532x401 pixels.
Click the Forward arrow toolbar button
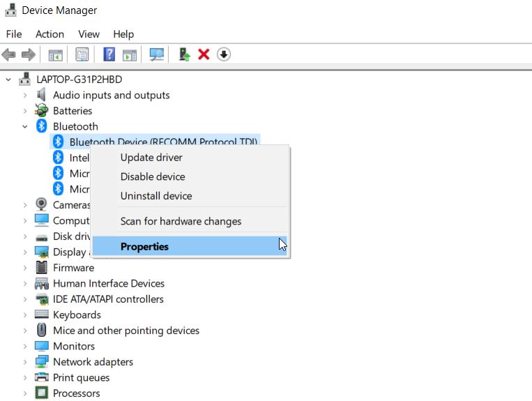tap(28, 54)
